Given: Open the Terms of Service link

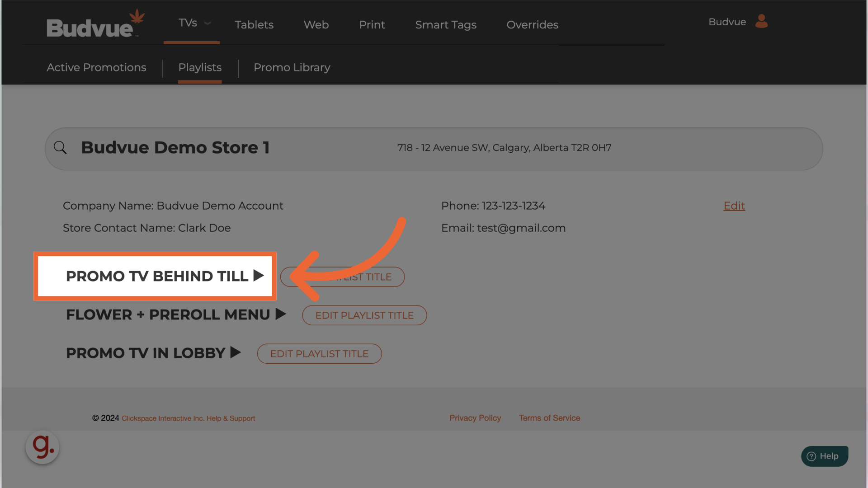Looking at the screenshot, I should pyautogui.click(x=549, y=418).
